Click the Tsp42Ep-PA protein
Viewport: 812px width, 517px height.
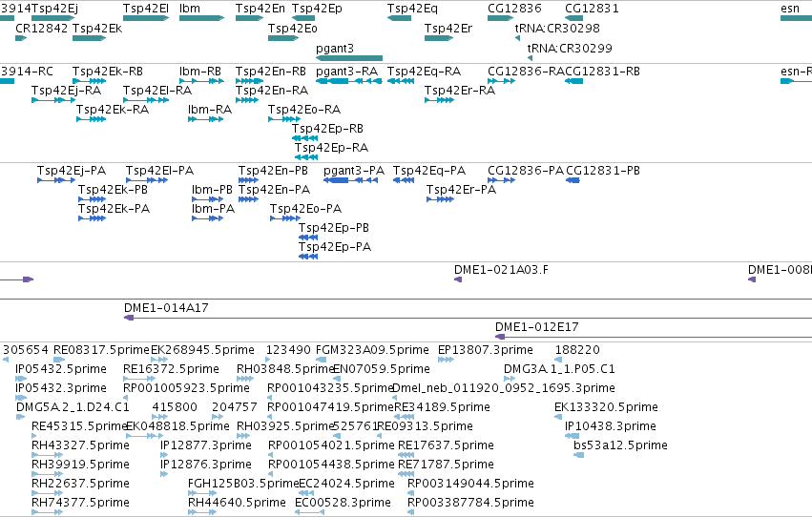click(308, 257)
